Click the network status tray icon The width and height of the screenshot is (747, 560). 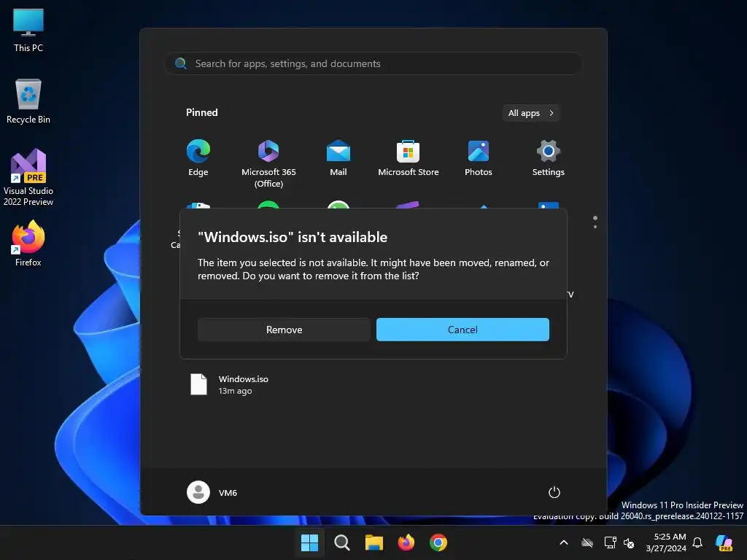tap(610, 542)
